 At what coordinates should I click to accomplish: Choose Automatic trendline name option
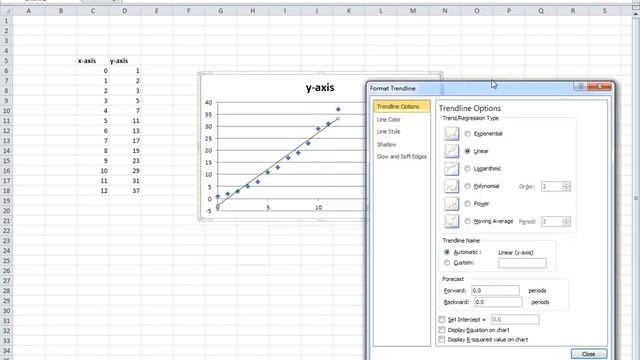pyautogui.click(x=447, y=252)
